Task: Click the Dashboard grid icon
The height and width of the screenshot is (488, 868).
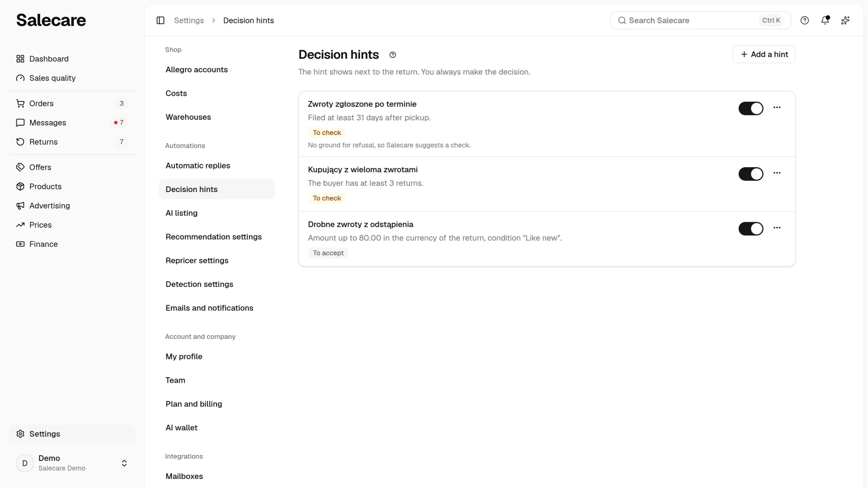Action: [20, 59]
